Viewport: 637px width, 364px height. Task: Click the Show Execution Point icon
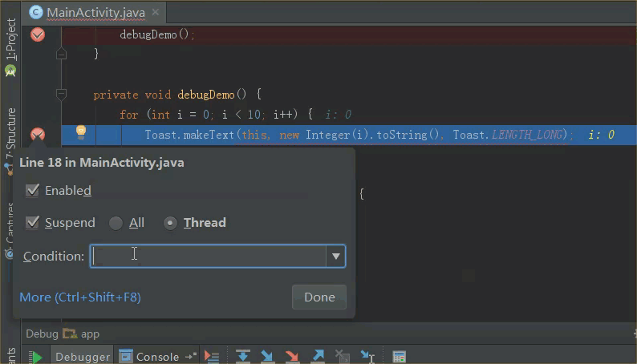(x=212, y=356)
